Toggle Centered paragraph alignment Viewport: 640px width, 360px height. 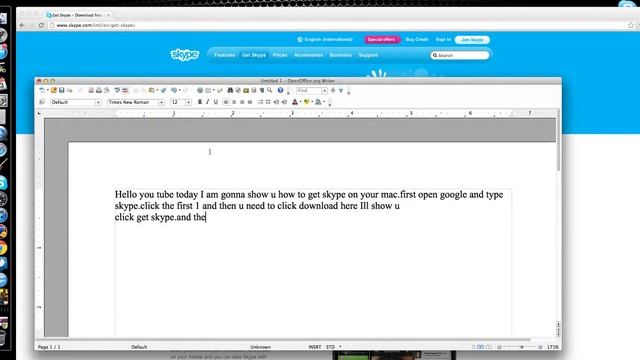[x=234, y=102]
